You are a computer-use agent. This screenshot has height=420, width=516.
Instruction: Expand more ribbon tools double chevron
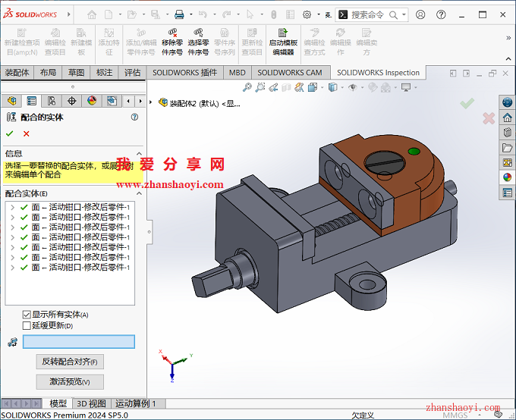pyautogui.click(x=508, y=38)
